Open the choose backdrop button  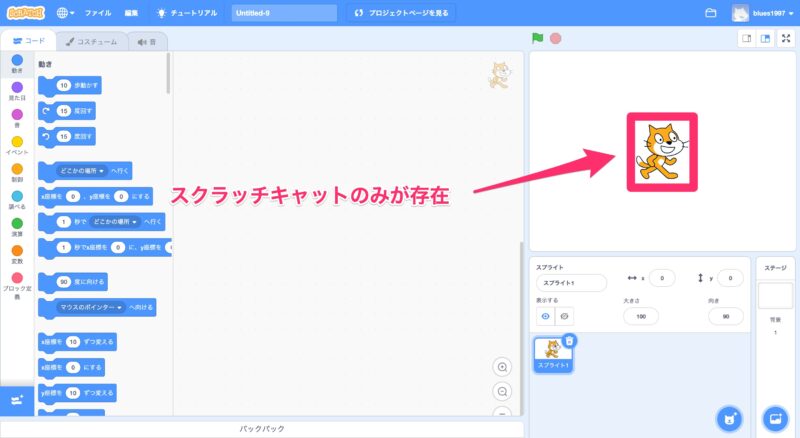tap(774, 417)
